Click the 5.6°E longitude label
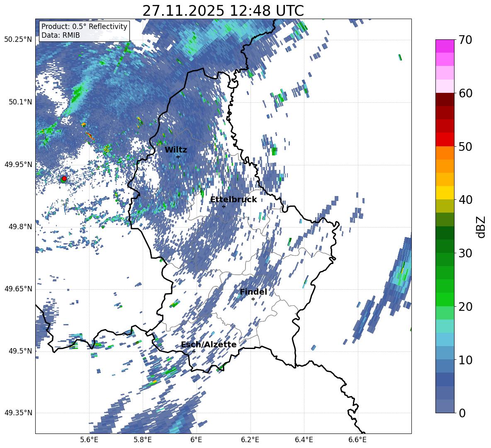 [x=89, y=440]
